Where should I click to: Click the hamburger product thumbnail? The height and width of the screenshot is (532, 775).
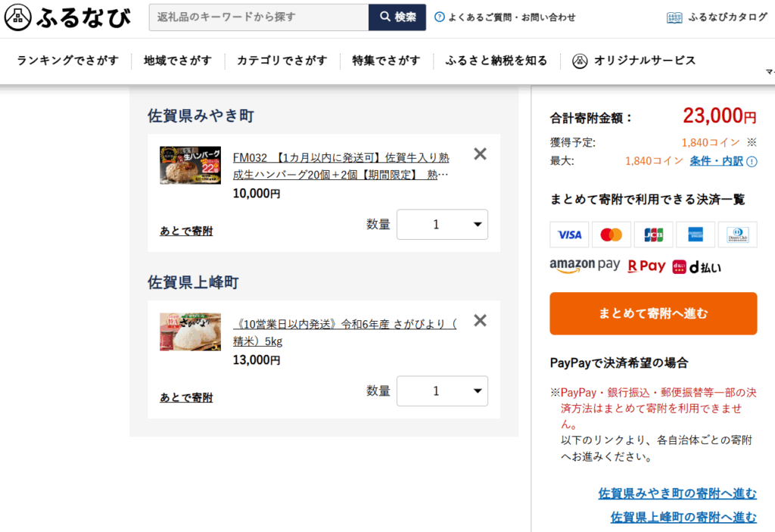(191, 166)
